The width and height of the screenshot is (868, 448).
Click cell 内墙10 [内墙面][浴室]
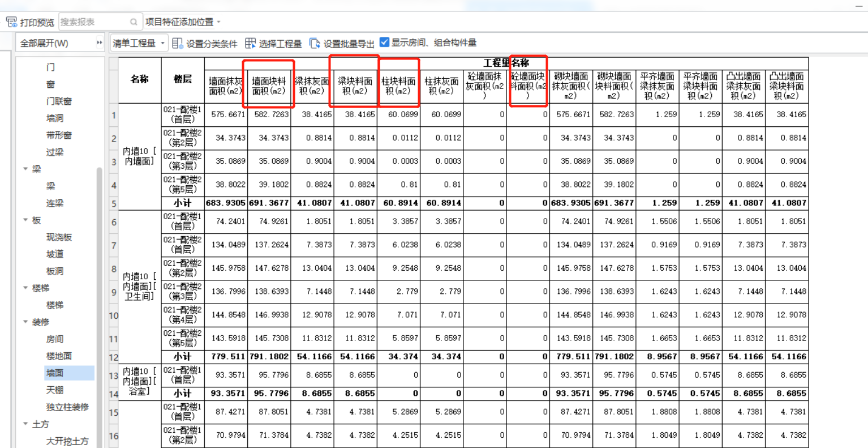click(x=140, y=381)
